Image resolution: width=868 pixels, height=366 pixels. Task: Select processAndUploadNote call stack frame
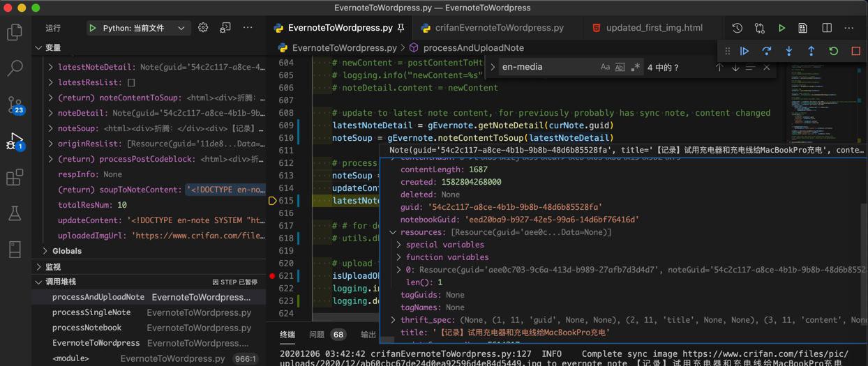pos(149,297)
